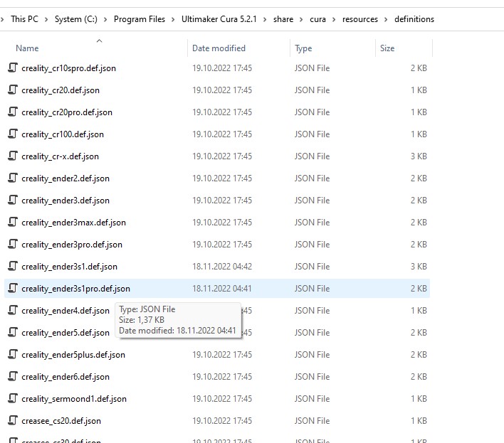Select file name creality_ender6.def.json
The image size is (504, 443).
pos(65,377)
